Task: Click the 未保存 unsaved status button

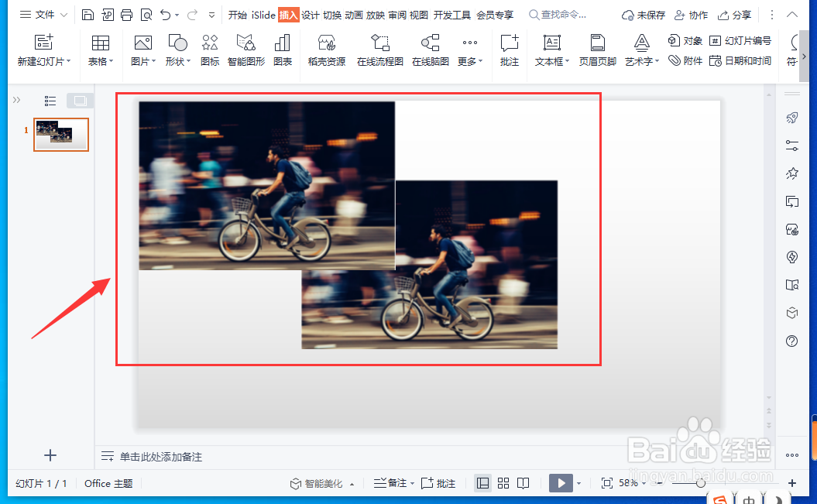Action: tap(644, 15)
